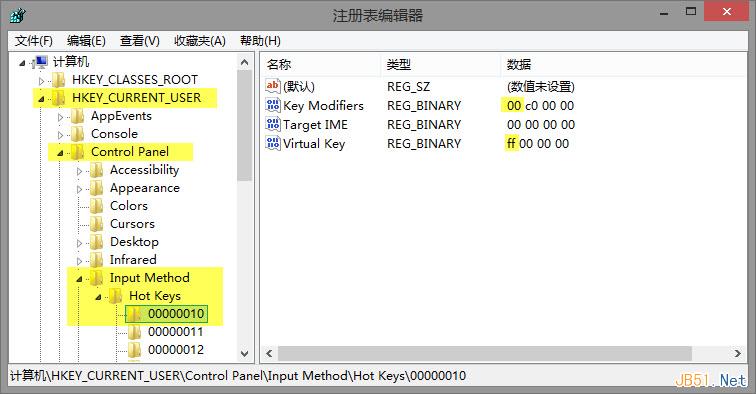Click the Infrared folder icon
The width and height of the screenshot is (756, 394).
[97, 260]
